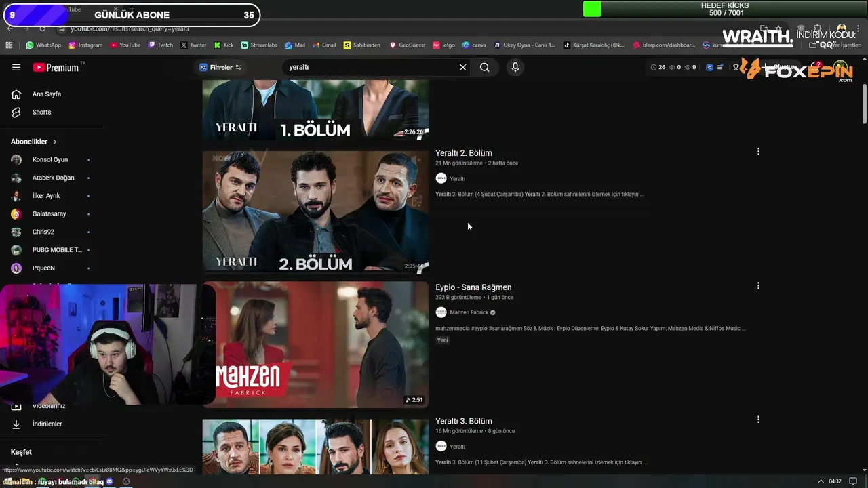Expand the Abonelikler section arrow
This screenshot has height=488, width=868.
54,142
